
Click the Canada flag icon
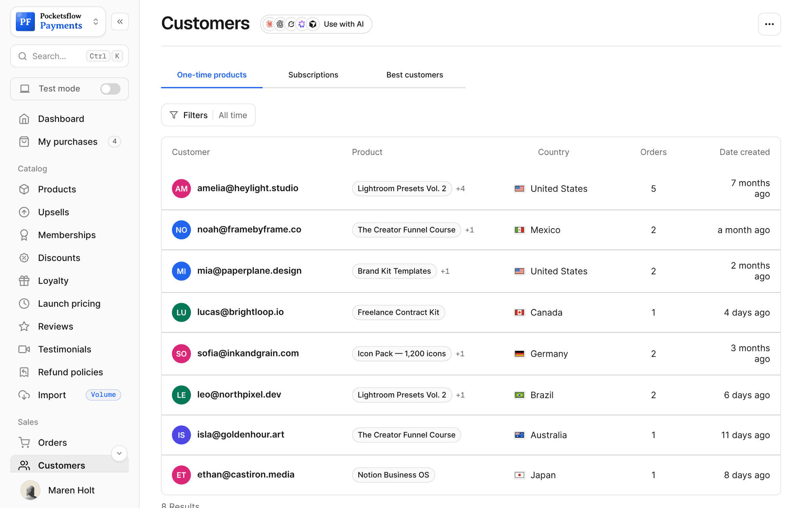coord(519,312)
